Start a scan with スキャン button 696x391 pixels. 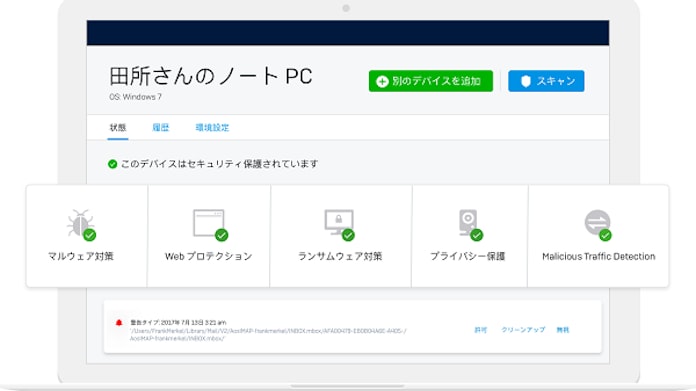point(546,81)
